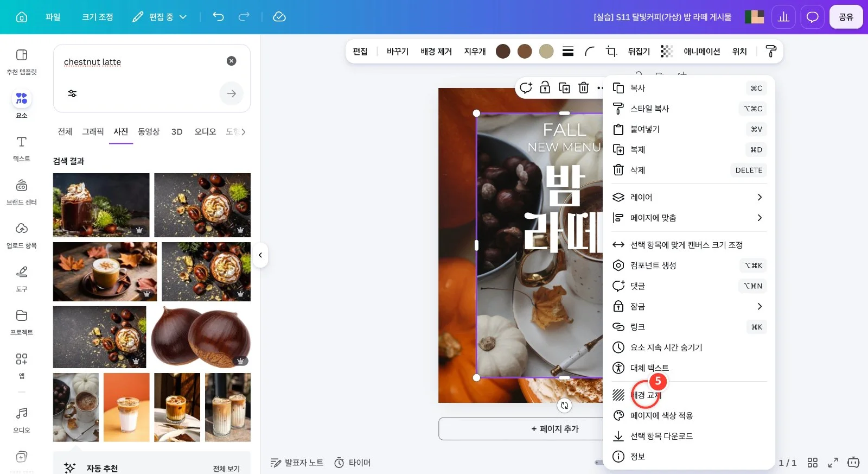Collapse the side panel with chevron
Image resolution: width=868 pixels, height=474 pixels.
(260, 255)
